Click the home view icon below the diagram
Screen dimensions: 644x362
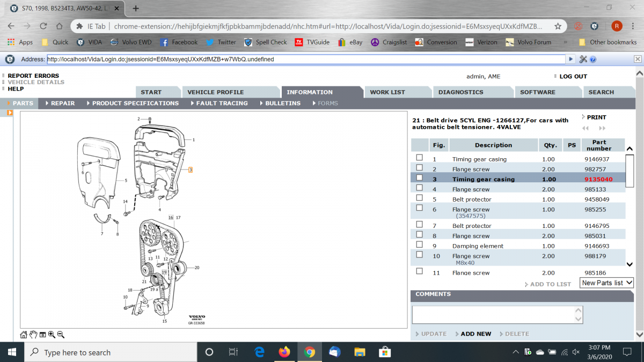click(24, 335)
